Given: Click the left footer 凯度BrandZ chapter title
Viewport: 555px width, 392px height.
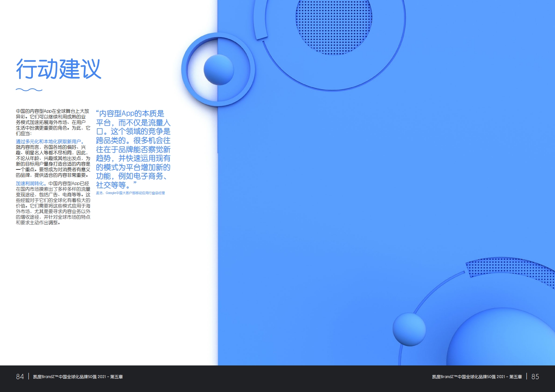Looking at the screenshot, I should click(78, 377).
